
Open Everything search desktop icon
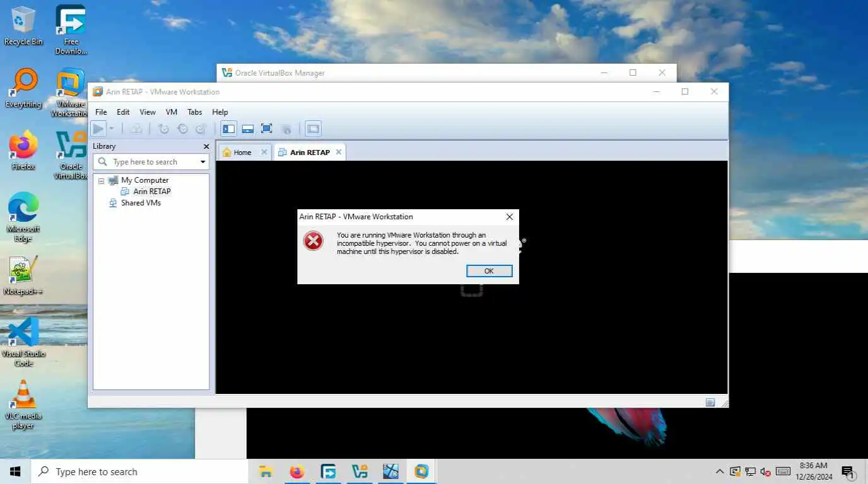point(23,88)
